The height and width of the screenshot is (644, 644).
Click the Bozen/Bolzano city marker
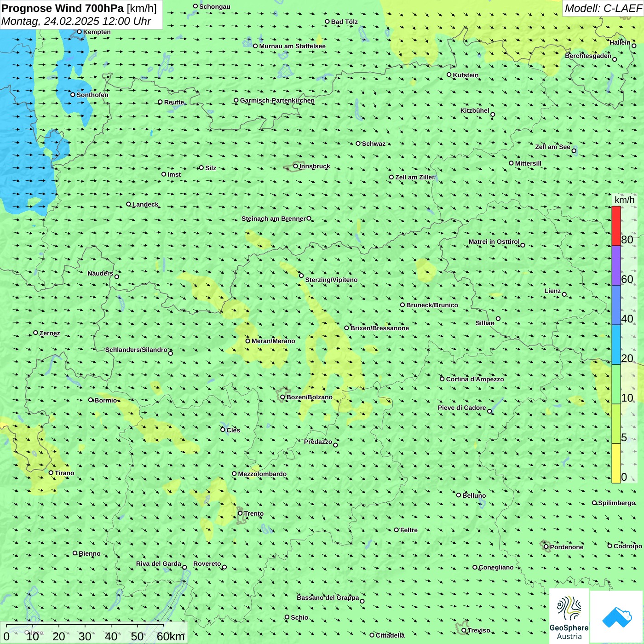click(283, 397)
